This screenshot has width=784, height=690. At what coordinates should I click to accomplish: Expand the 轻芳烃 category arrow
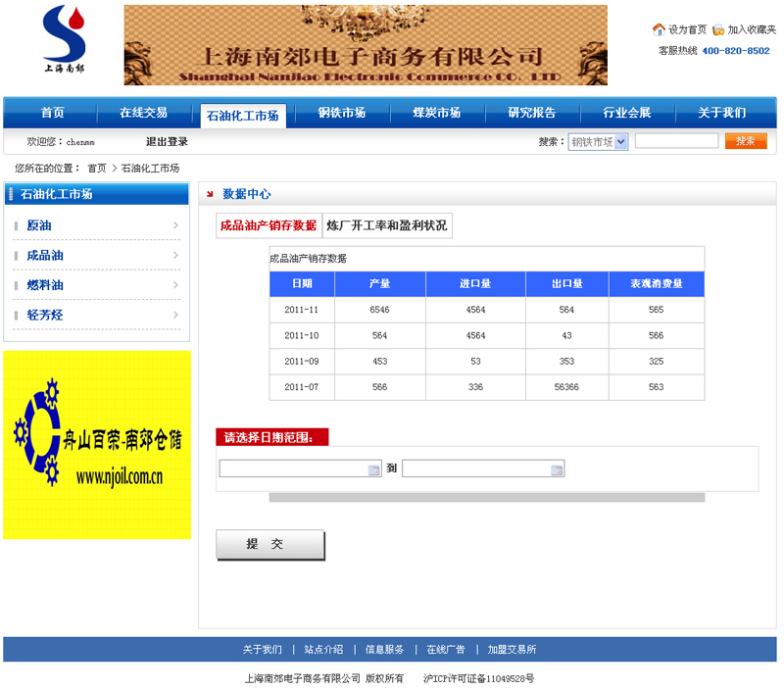175,315
